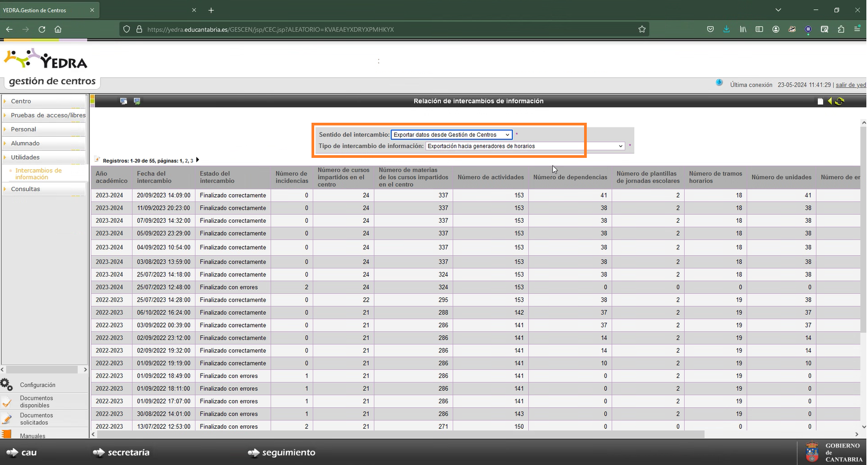Click the Número de incidencias column header

(x=292, y=177)
